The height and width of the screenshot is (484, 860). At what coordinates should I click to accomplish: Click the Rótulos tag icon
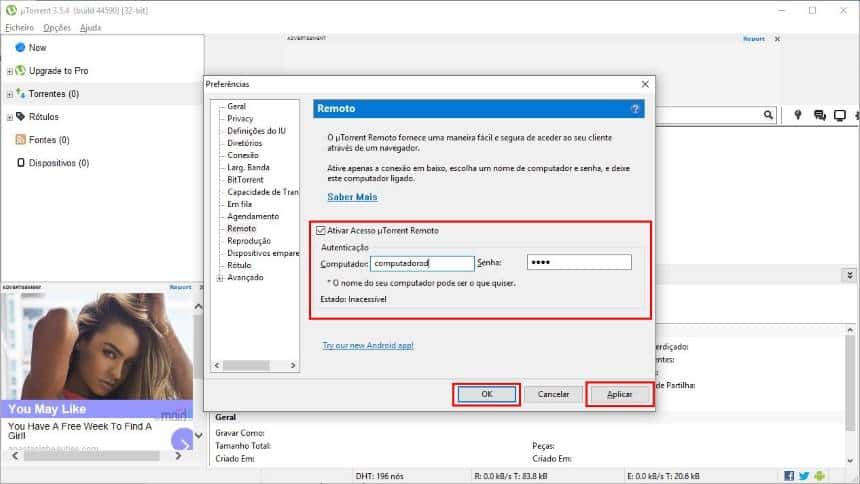[x=20, y=116]
